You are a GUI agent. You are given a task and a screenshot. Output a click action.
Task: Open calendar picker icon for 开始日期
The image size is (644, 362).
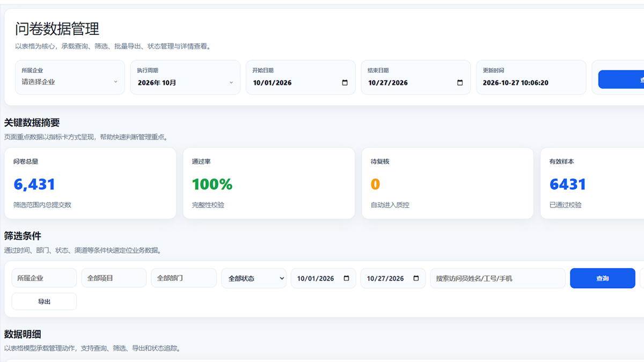[x=345, y=83]
